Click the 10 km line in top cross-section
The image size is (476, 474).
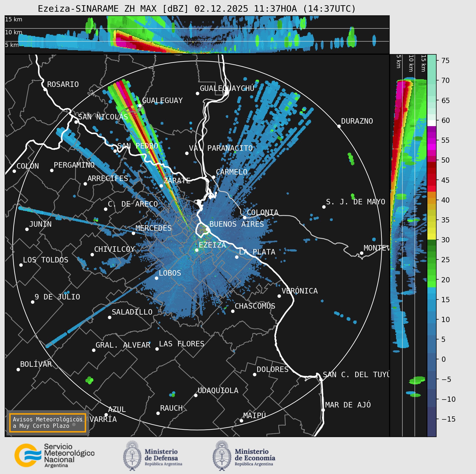pos(197,28)
